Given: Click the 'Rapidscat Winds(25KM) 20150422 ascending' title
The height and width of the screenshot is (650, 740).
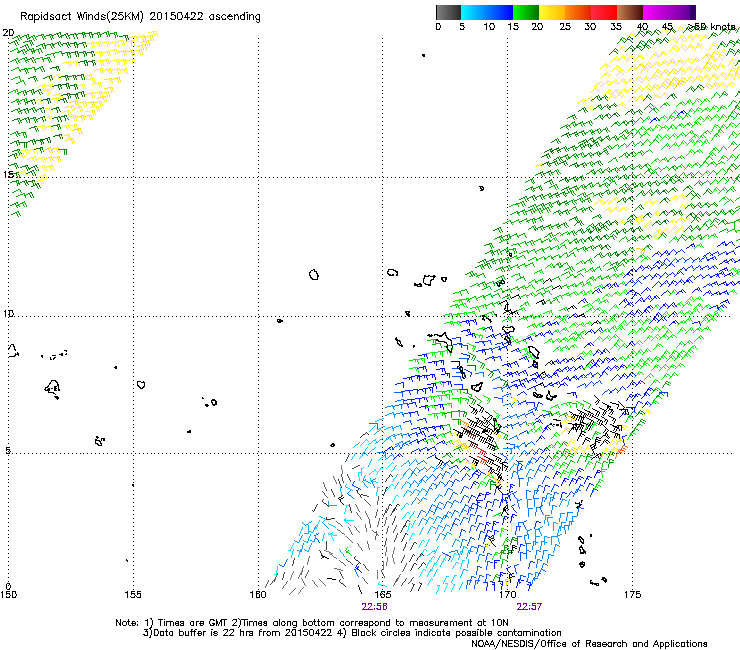Looking at the screenshot, I should click(140, 17).
